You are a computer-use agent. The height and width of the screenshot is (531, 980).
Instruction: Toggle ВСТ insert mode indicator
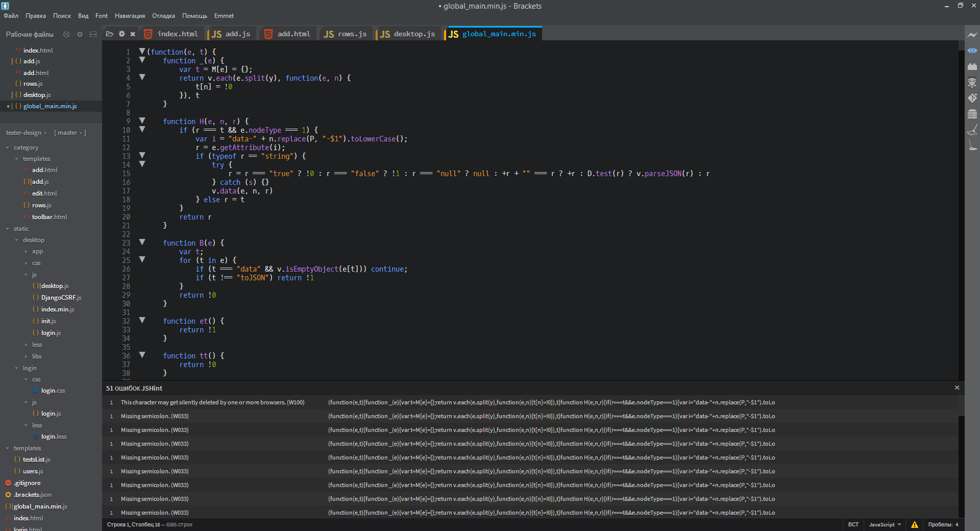[853, 524]
